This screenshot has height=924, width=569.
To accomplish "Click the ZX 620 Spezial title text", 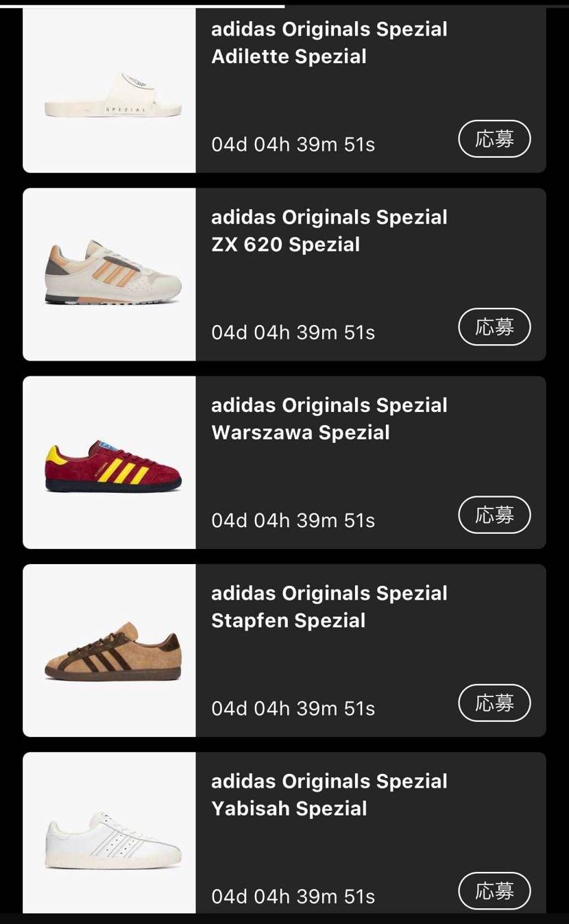I will [329, 230].
